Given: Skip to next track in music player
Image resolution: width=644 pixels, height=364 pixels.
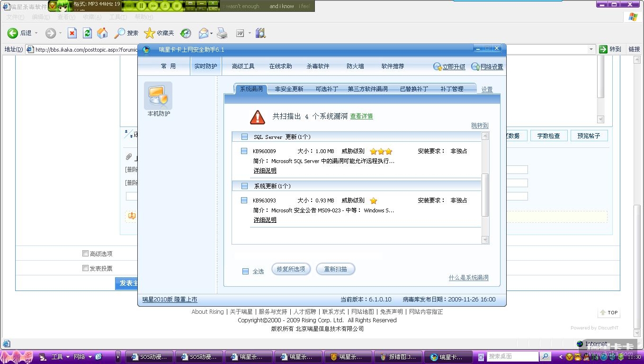Looking at the screenshot, I should [x=153, y=6].
